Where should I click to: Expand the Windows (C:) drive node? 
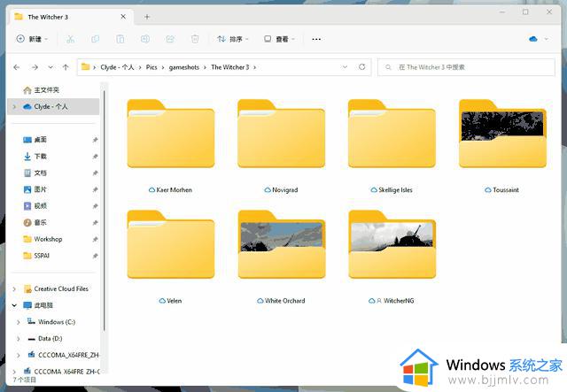pyautogui.click(x=18, y=322)
